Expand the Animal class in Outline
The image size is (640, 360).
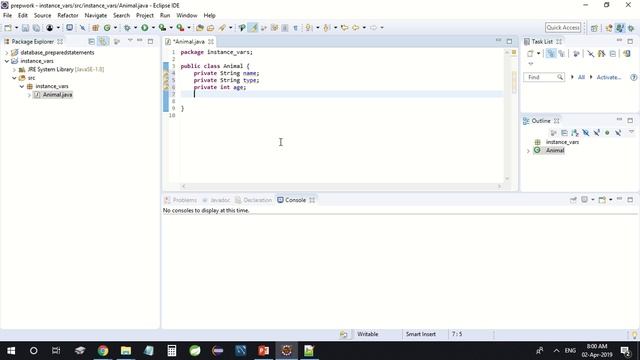tap(528, 151)
